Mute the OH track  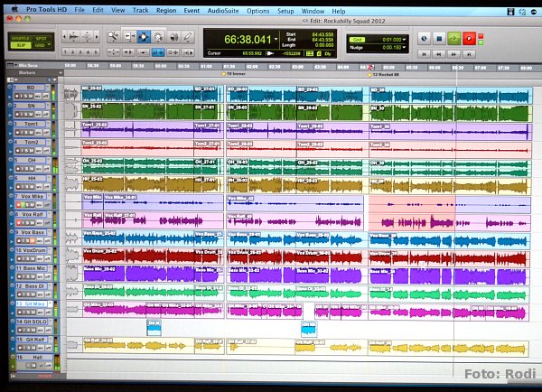pos(31,169)
